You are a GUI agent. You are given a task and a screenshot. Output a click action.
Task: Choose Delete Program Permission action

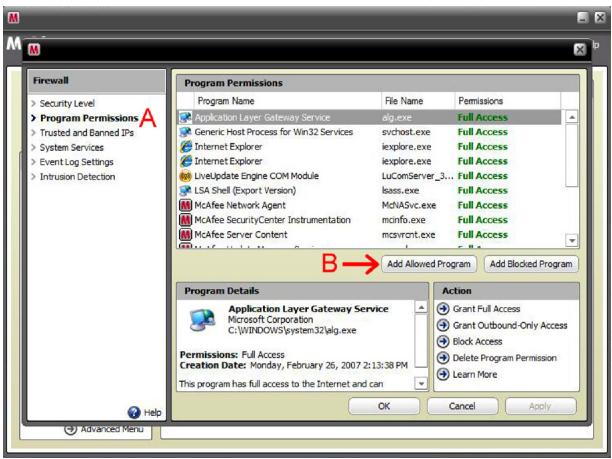click(505, 358)
